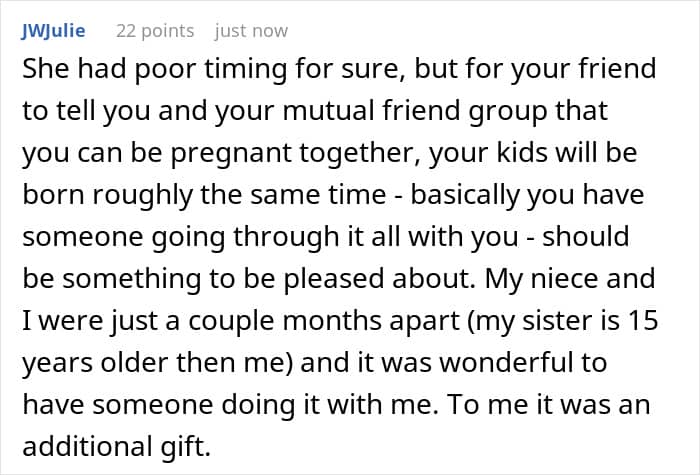
Task: Open the JWJulie user profile link
Action: click(x=53, y=31)
